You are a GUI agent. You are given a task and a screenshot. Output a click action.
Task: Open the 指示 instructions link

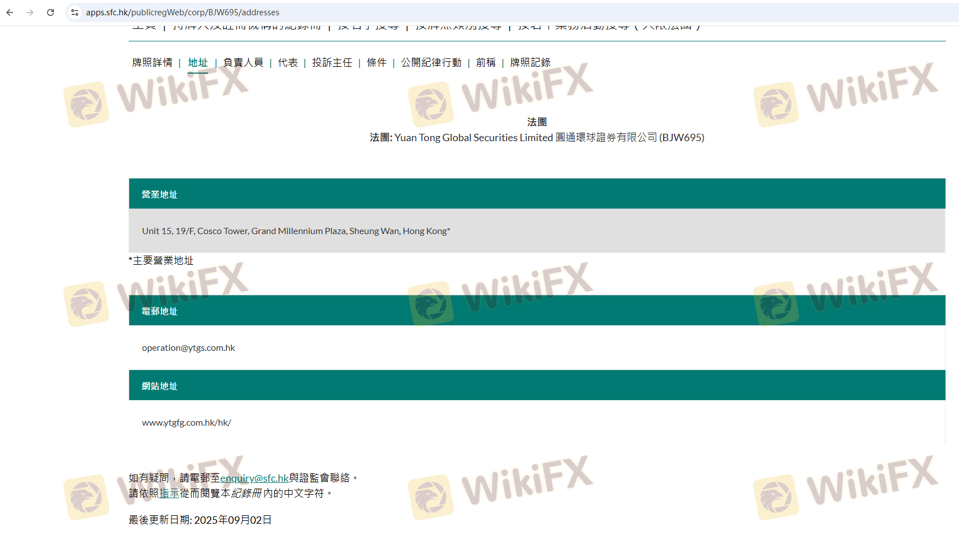tap(169, 494)
